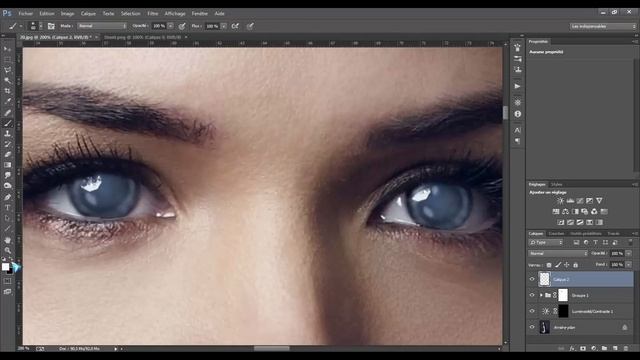Add Levels adjustment icon
Viewport: 640px width, 360px height.
tap(570, 201)
